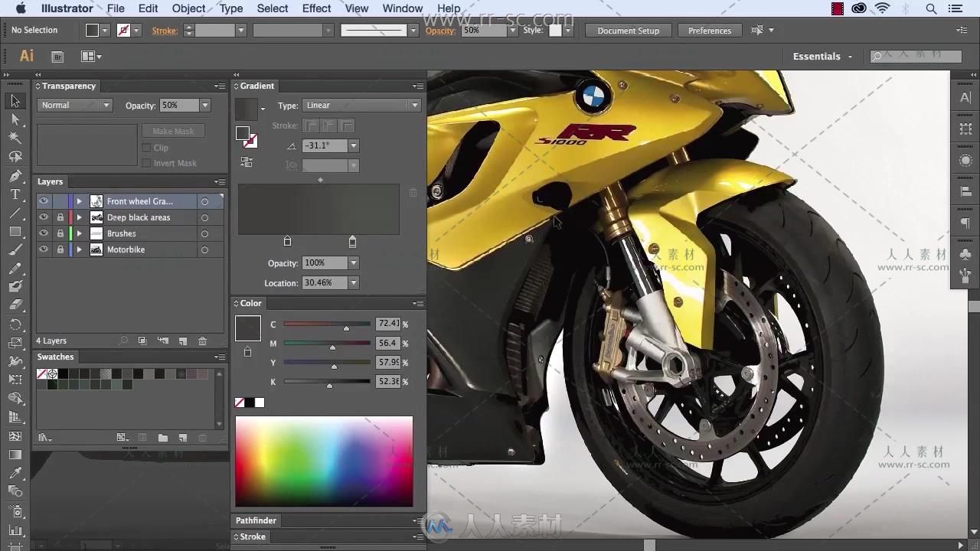
Task: Click the macOS Spotlight search icon
Action: [x=931, y=8]
